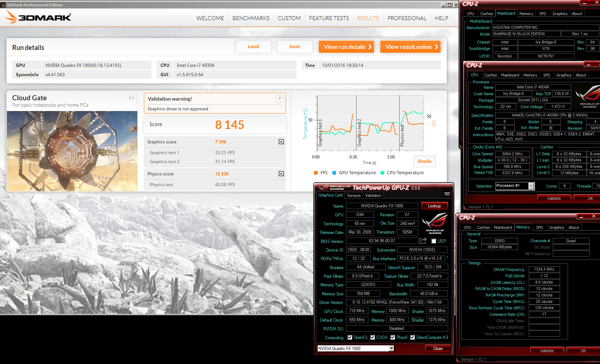Open About tab in the CPU-Z CPU window

pos(581,75)
